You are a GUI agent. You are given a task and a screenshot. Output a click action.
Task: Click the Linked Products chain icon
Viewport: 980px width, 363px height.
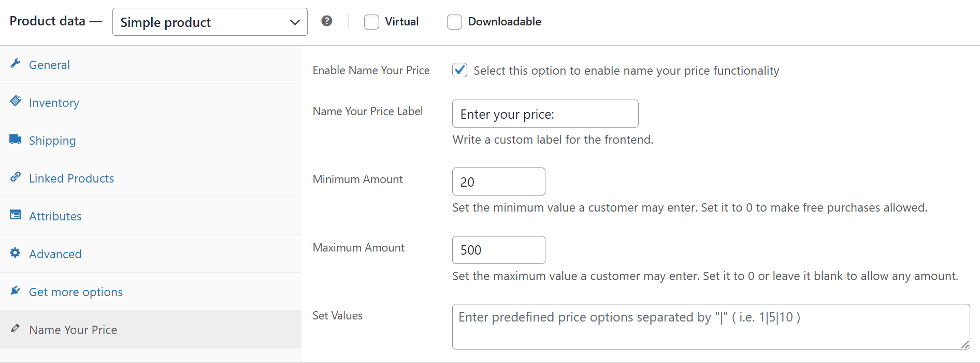point(16,177)
